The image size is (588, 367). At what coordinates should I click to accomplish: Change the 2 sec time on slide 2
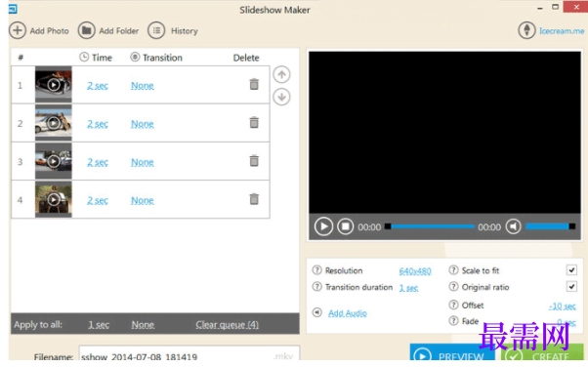point(98,124)
